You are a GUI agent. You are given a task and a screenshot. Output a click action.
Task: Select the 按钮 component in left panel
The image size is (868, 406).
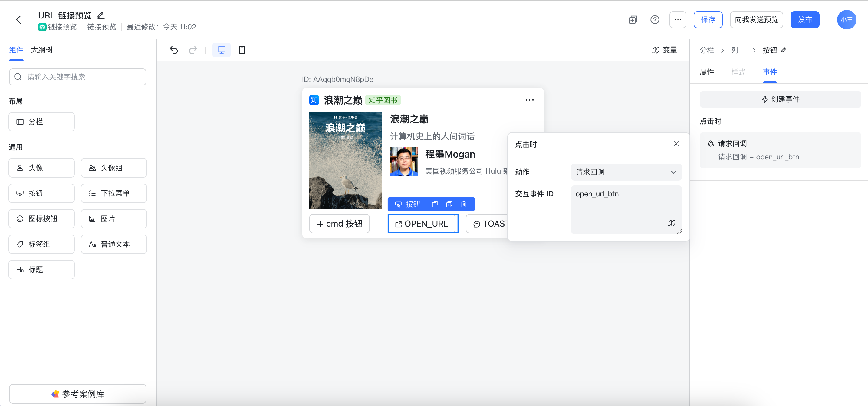coord(41,193)
